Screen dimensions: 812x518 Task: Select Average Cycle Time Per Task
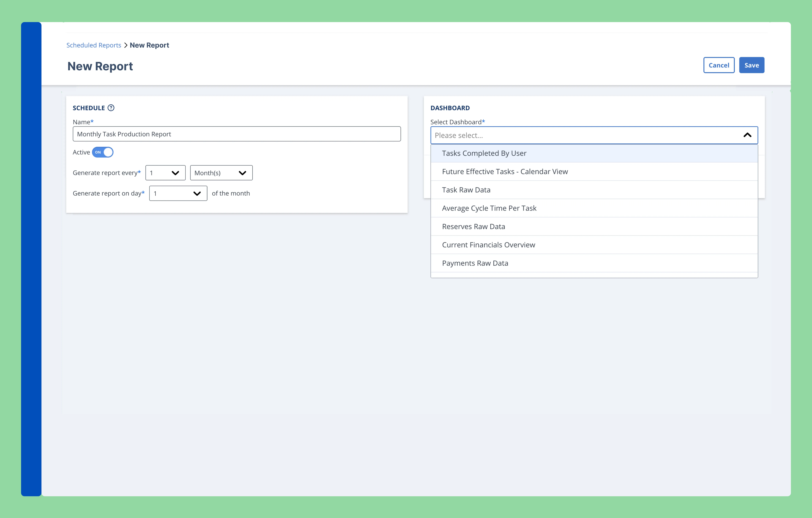[489, 208]
